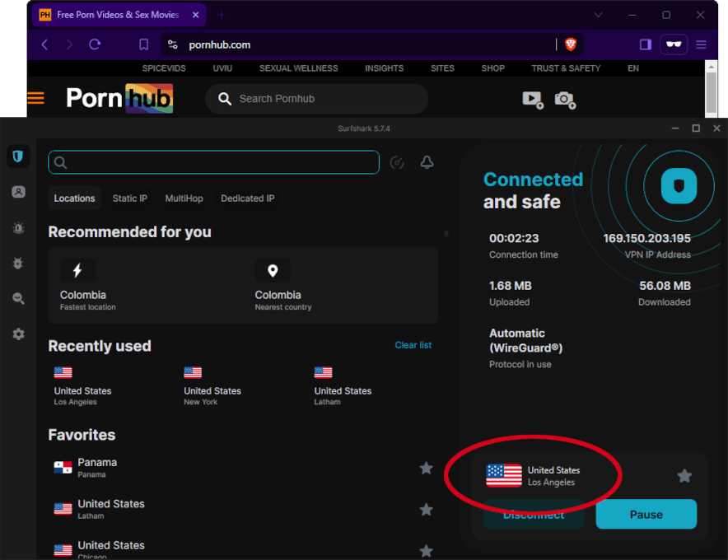Click the private window glasses icon
Screen dimensions: 728x560
pos(673,44)
